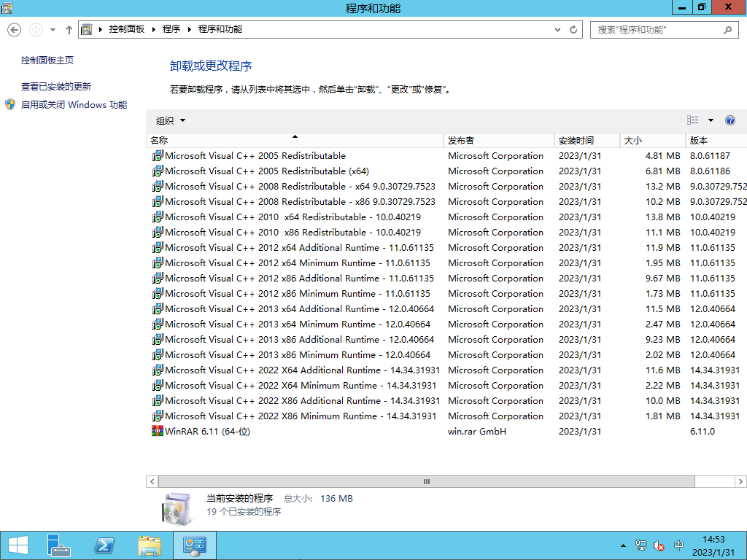Open 启用或关闭 Windows 功能 link
This screenshot has width=747, height=560.
tap(74, 105)
